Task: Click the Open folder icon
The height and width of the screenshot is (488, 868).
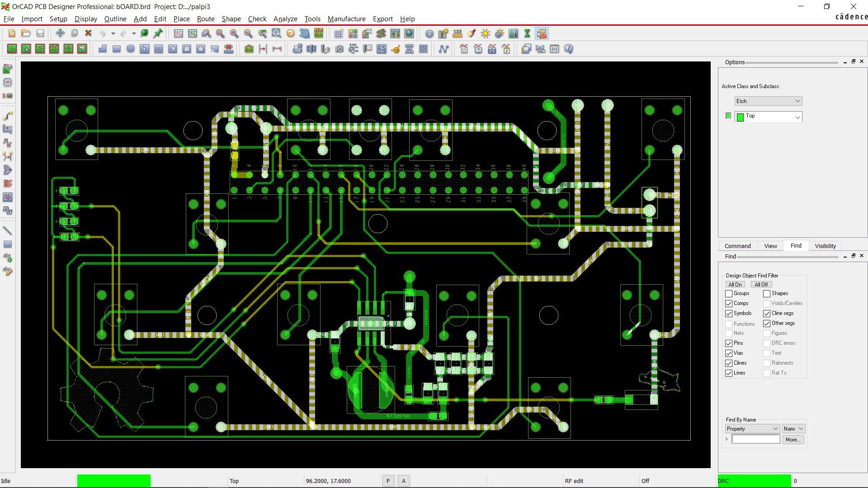Action: (x=26, y=33)
